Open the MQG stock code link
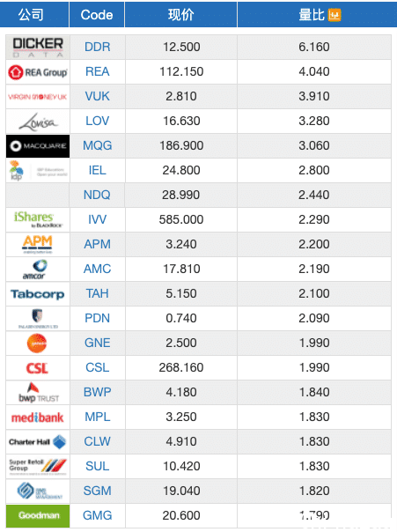The height and width of the screenshot is (532, 397). [x=98, y=145]
